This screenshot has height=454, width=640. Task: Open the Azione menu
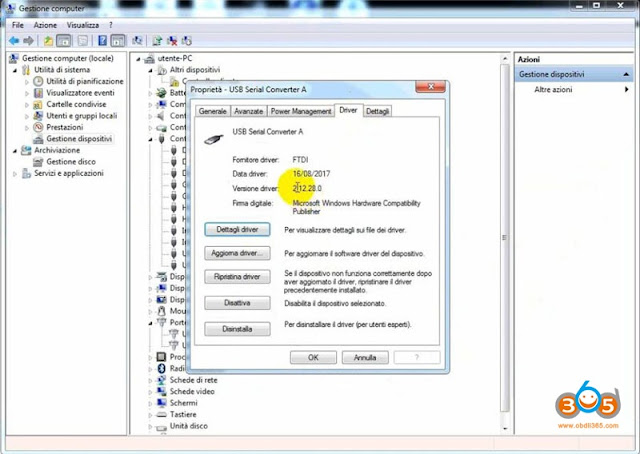click(x=45, y=25)
